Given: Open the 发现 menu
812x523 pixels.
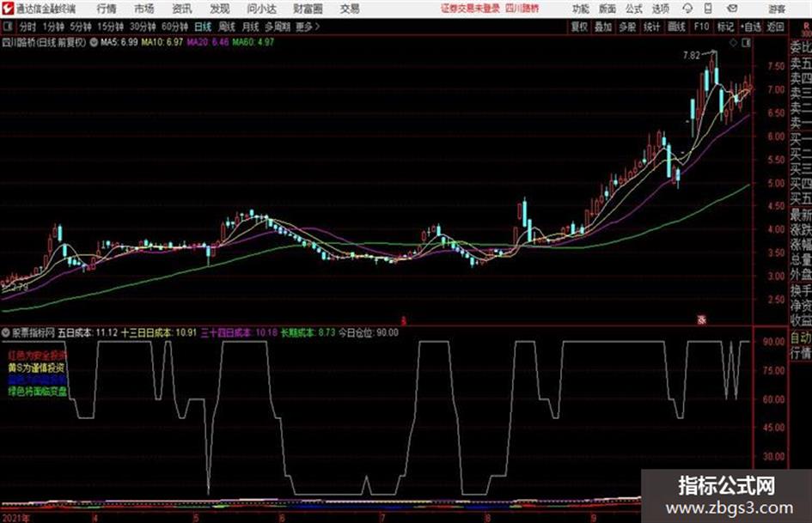Looking at the screenshot, I should click(220, 9).
